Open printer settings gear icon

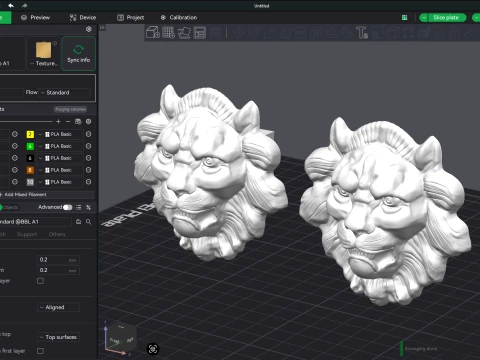[x=89, y=29]
